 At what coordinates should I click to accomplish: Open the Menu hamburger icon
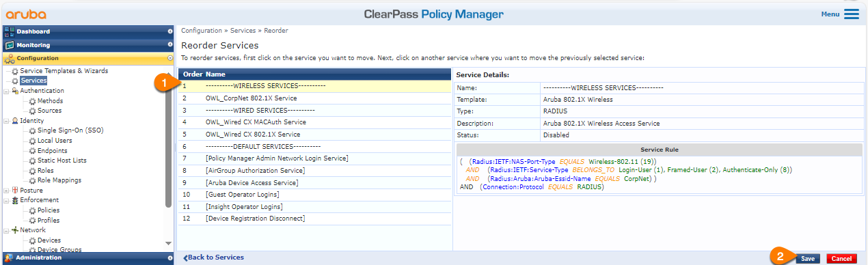[852, 14]
